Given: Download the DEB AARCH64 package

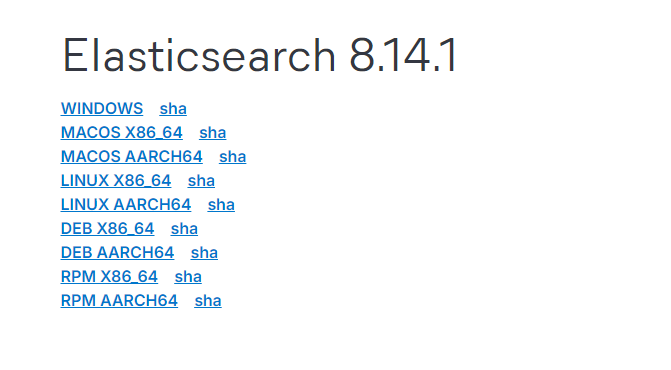Looking at the screenshot, I should [x=117, y=252].
